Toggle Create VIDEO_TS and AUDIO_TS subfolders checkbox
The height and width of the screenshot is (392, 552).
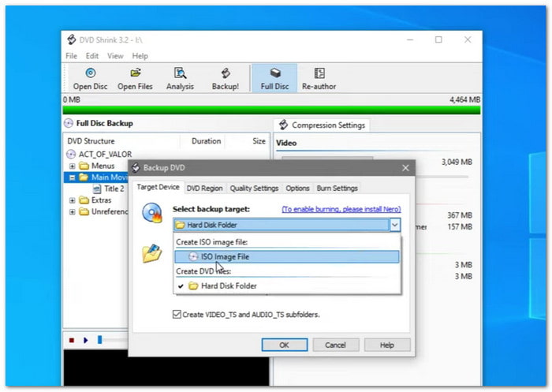[177, 314]
